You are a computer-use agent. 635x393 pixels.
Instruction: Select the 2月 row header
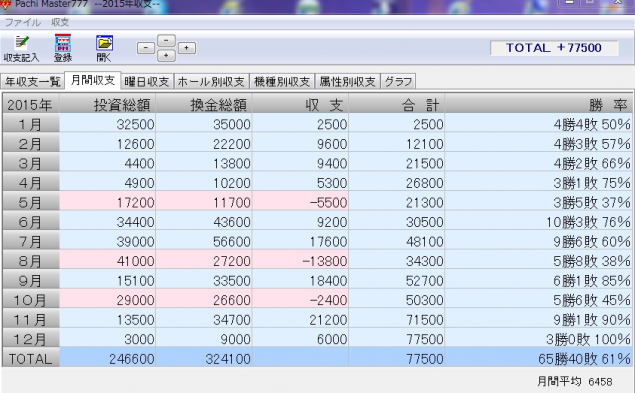click(x=31, y=143)
